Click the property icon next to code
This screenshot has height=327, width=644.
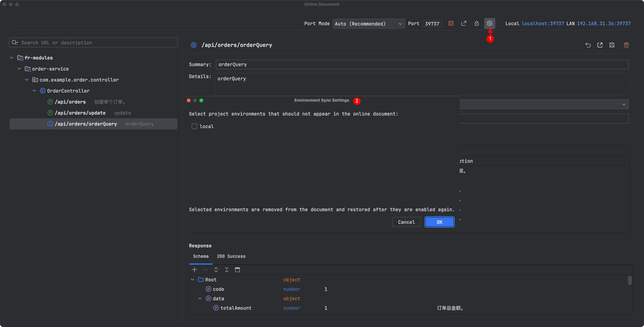[x=208, y=289]
